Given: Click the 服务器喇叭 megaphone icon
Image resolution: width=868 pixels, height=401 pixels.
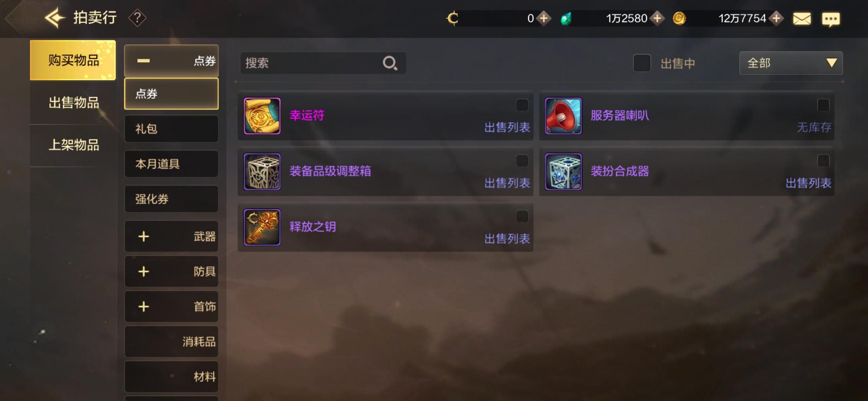Looking at the screenshot, I should tap(563, 116).
